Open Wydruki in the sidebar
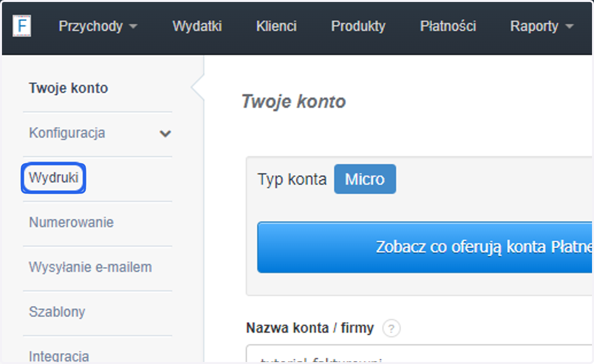 point(53,178)
